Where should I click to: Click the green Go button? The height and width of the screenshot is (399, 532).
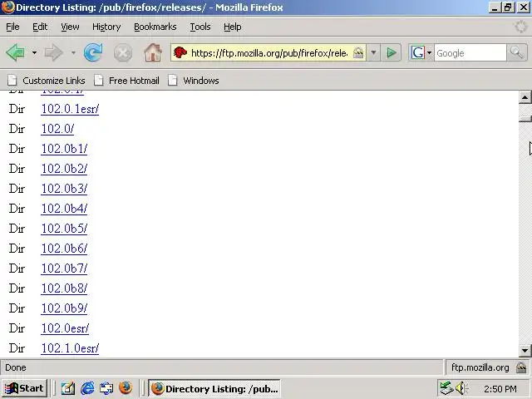point(392,52)
